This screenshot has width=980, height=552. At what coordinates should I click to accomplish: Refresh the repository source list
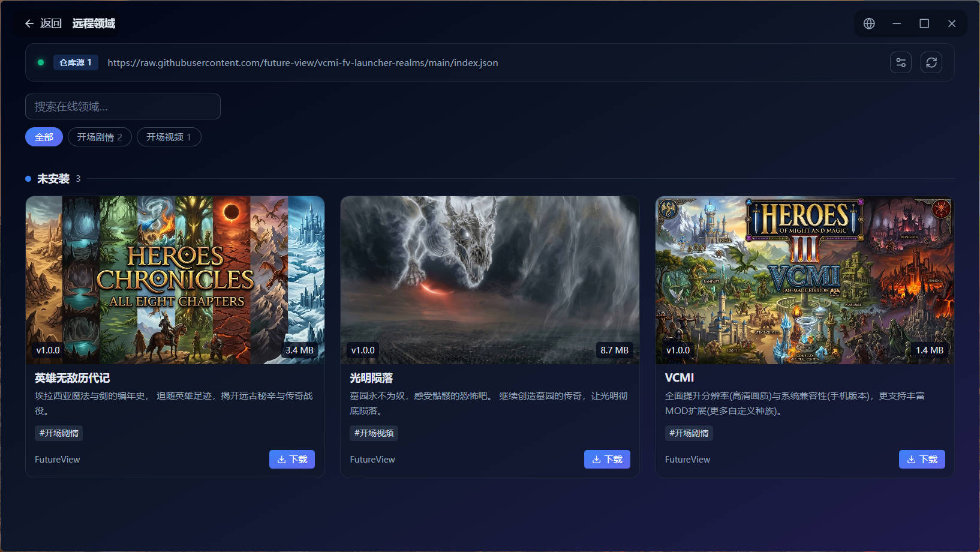coord(931,62)
